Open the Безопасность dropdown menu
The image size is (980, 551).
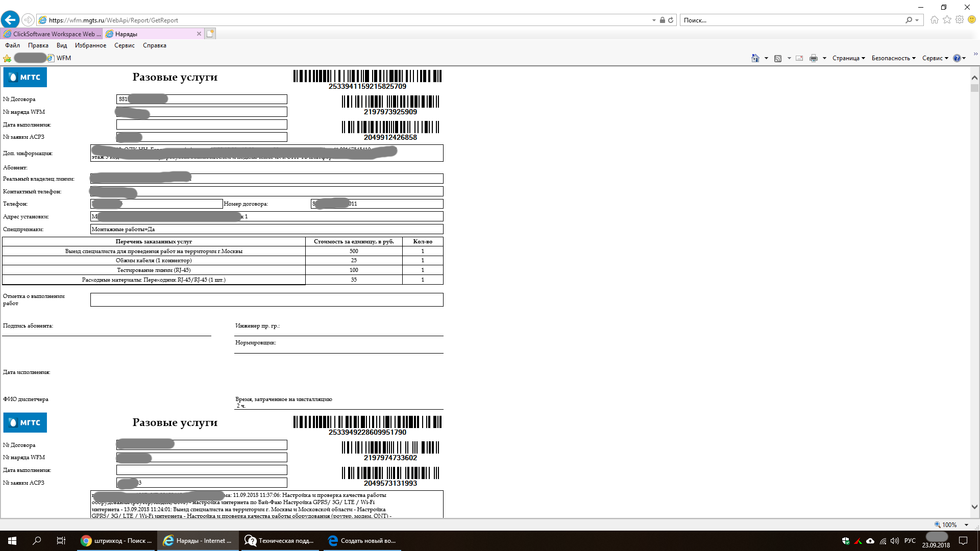[x=893, y=58]
